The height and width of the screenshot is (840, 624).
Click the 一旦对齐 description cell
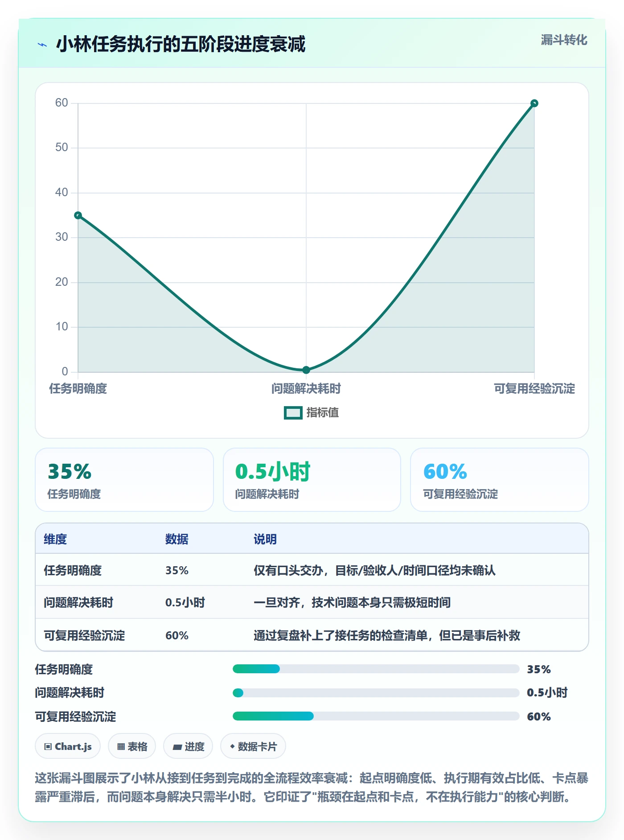pos(352,603)
